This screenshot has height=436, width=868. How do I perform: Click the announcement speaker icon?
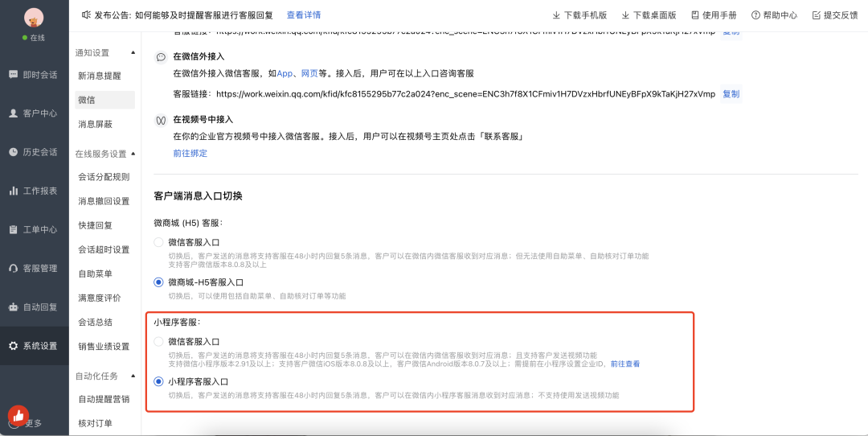click(x=86, y=15)
